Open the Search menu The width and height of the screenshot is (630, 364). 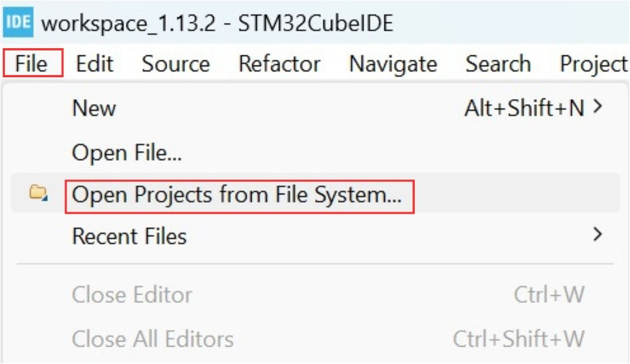point(498,64)
